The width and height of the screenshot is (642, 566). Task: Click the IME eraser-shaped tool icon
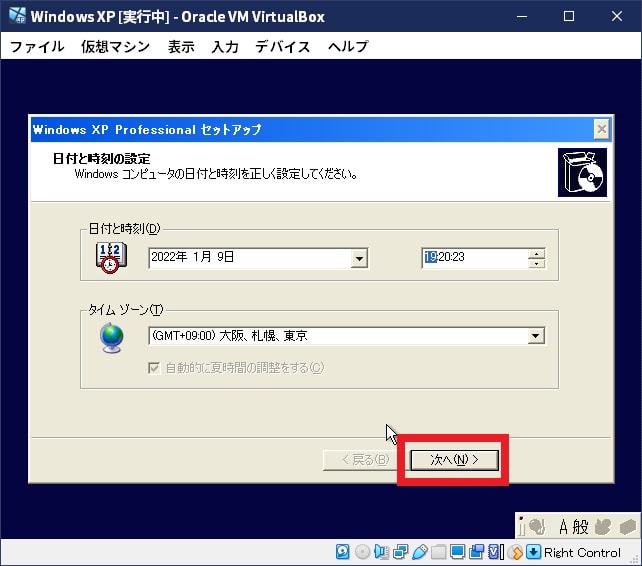(x=628, y=527)
